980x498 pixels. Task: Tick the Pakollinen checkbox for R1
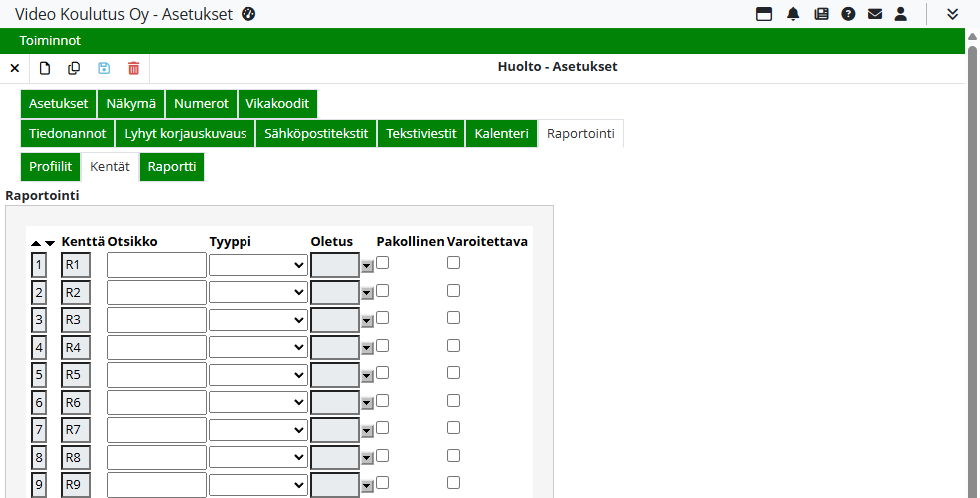tap(382, 263)
